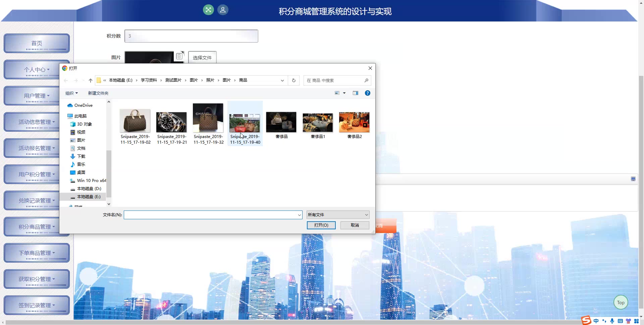Click 新建文件夹 to create folder
The width and height of the screenshot is (644, 325).
(98, 93)
